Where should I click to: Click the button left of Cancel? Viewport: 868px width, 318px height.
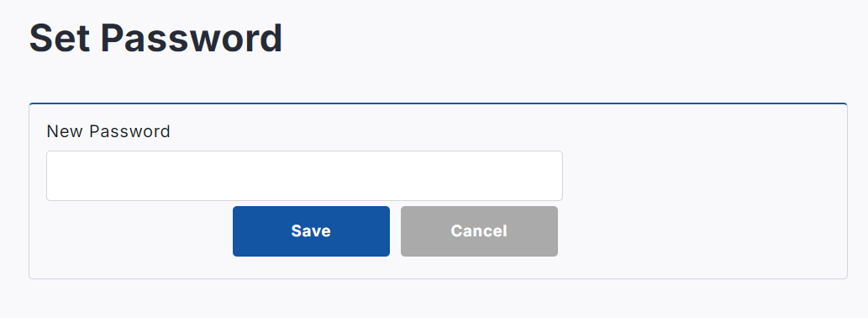pos(311,231)
